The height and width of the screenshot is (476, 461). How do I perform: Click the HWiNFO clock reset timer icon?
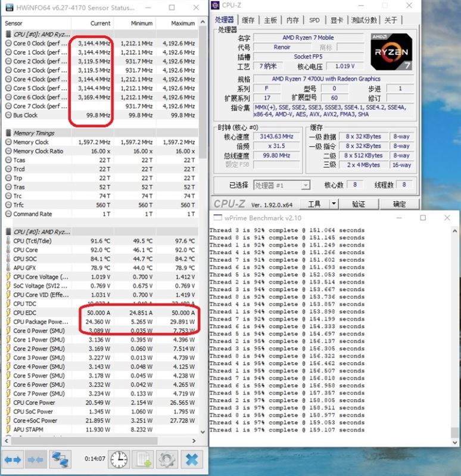[x=119, y=459]
